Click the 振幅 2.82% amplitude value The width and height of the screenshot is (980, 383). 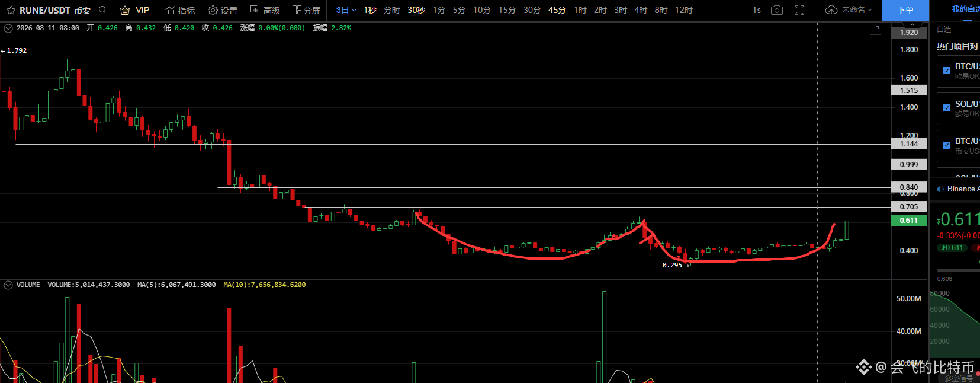click(x=332, y=28)
